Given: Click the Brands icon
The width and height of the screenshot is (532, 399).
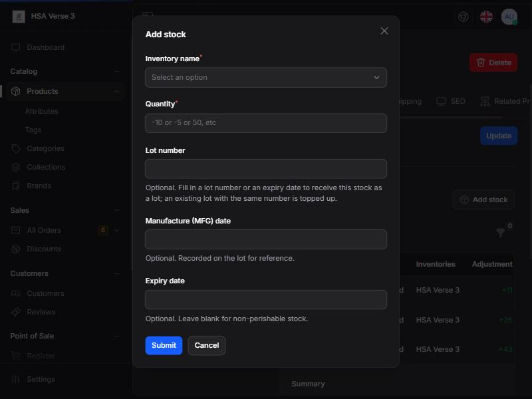Looking at the screenshot, I should coord(15,186).
